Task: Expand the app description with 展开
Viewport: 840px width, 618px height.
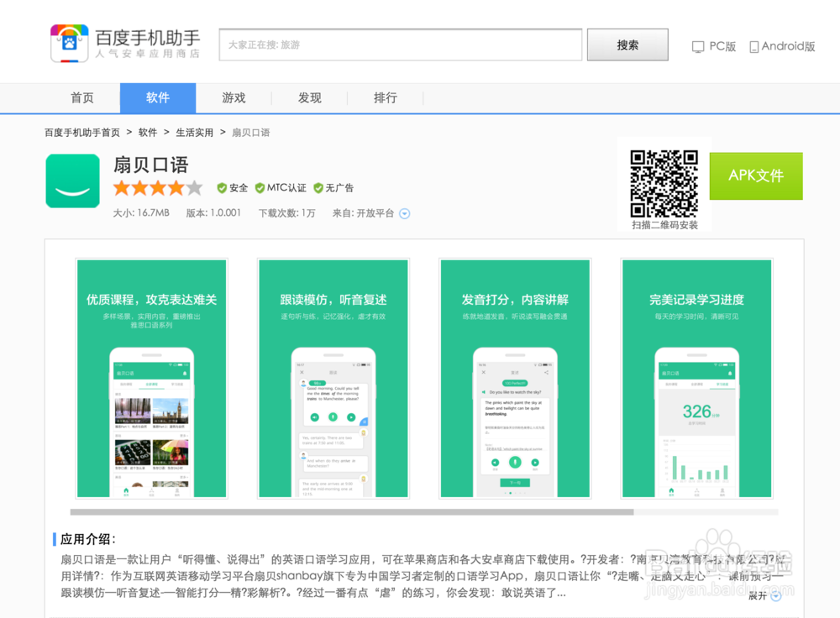Action: (764, 596)
